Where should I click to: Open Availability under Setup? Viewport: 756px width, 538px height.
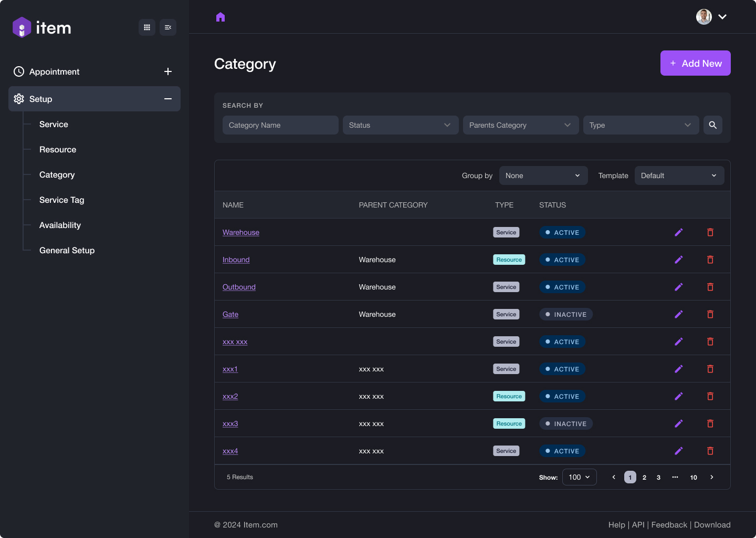click(x=60, y=225)
